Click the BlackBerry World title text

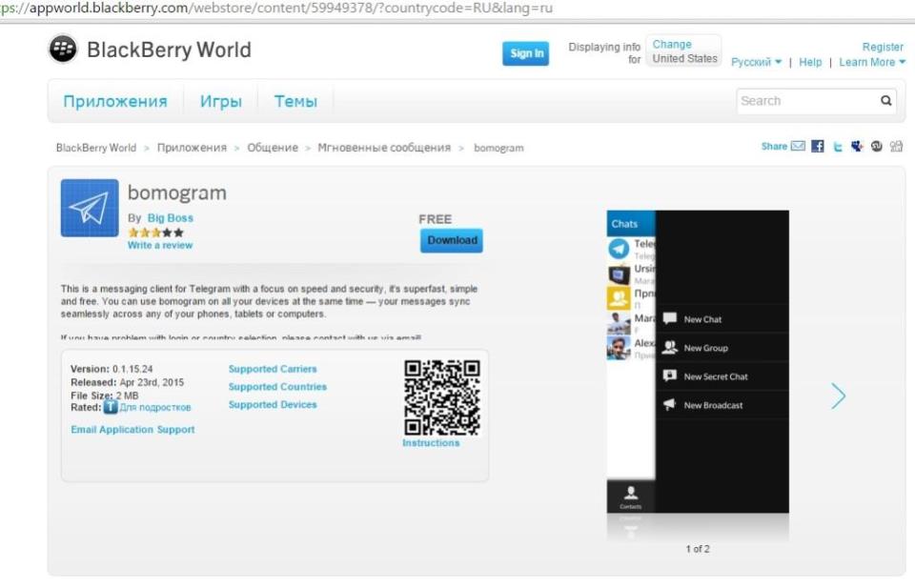click(170, 50)
